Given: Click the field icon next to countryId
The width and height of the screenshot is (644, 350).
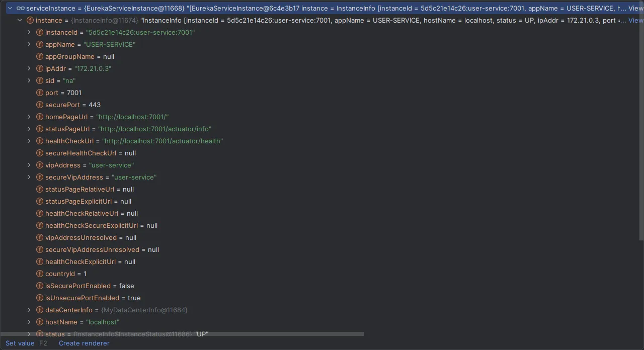Looking at the screenshot, I should click(x=40, y=274).
